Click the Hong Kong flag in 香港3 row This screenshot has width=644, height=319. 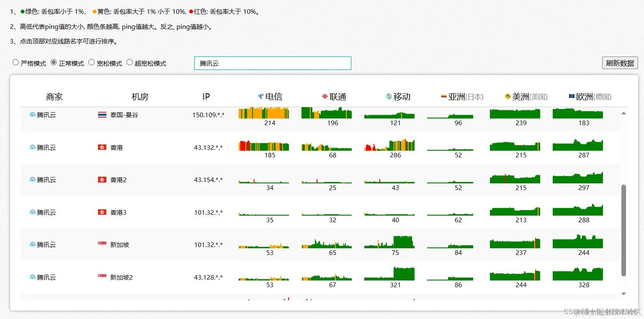pos(102,212)
